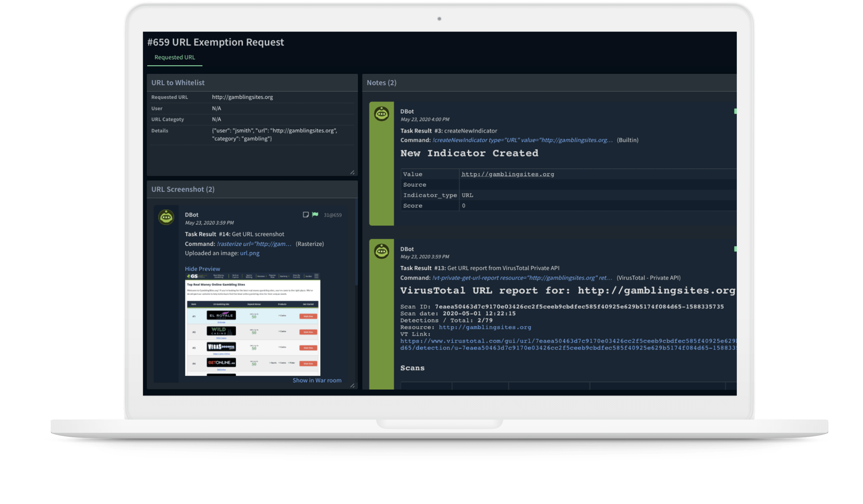Viewport: 863px width, 504px height.
Task: Collapse image with Hide Preview
Action: tap(202, 269)
